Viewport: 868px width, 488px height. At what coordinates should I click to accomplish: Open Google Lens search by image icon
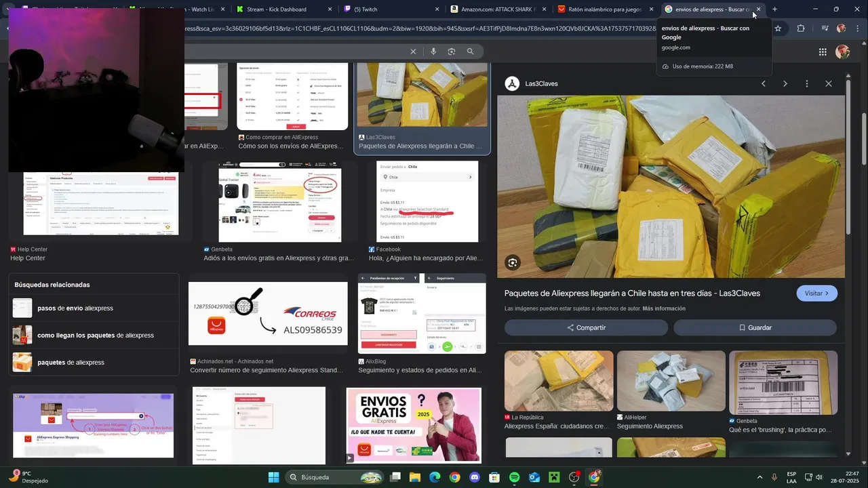pos(452,52)
